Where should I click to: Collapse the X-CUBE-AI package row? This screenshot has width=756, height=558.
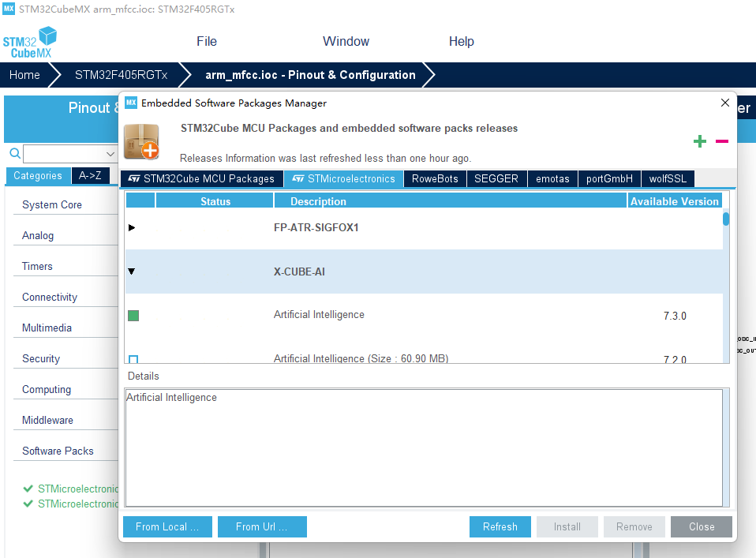(x=132, y=272)
